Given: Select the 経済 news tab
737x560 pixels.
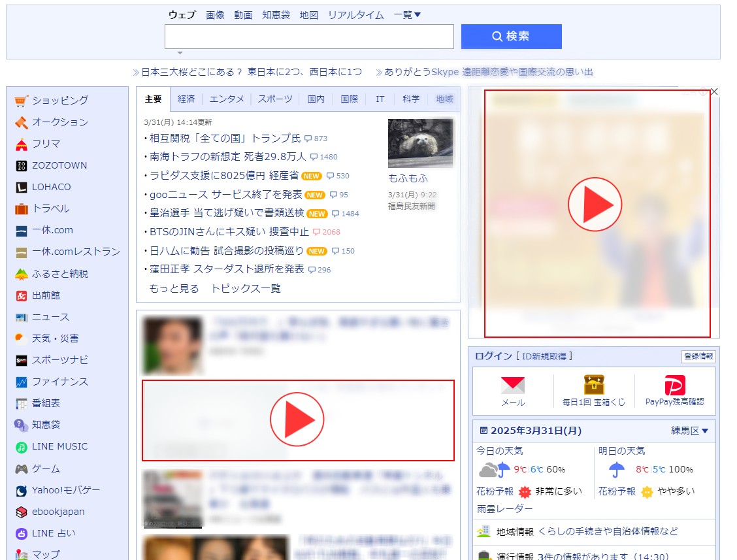Looking at the screenshot, I should pyautogui.click(x=186, y=99).
